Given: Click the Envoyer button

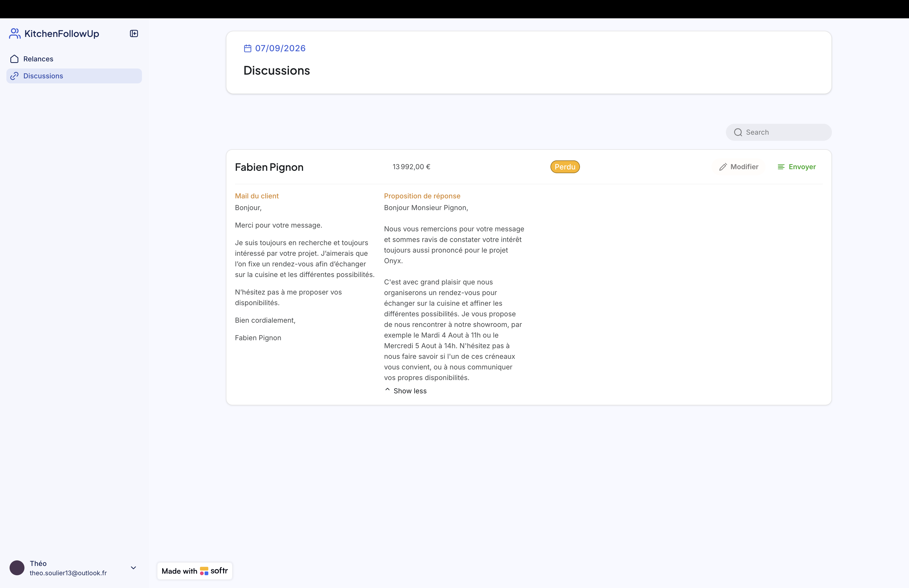Looking at the screenshot, I should (797, 167).
